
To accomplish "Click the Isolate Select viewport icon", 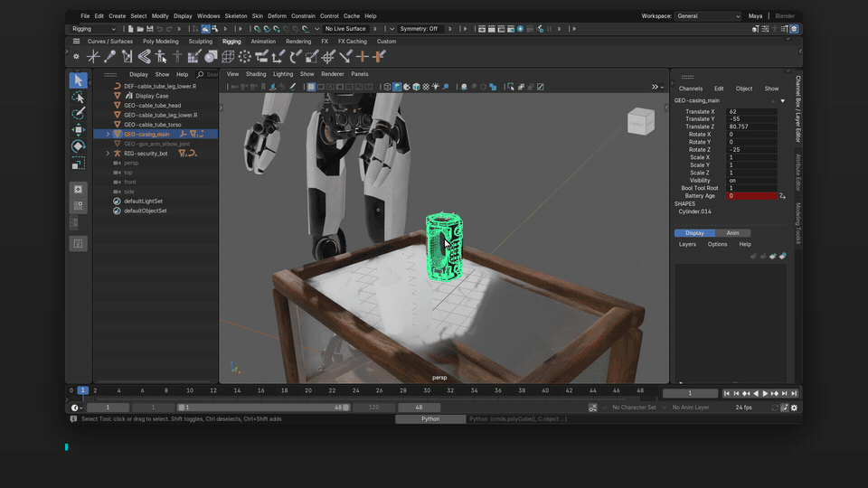I will point(510,87).
